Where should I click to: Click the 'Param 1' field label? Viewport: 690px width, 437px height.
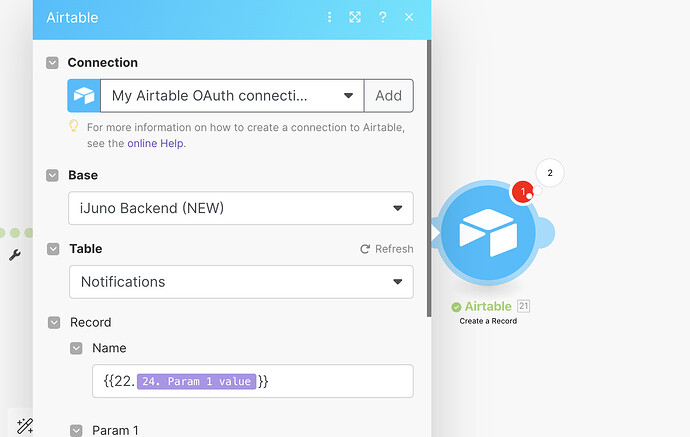(x=115, y=430)
